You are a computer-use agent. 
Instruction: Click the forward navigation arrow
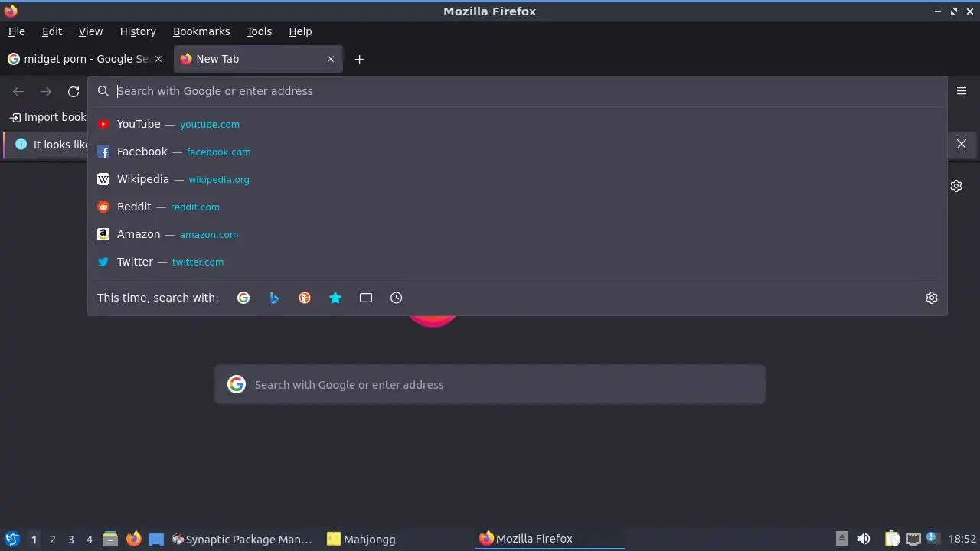pos(46,92)
